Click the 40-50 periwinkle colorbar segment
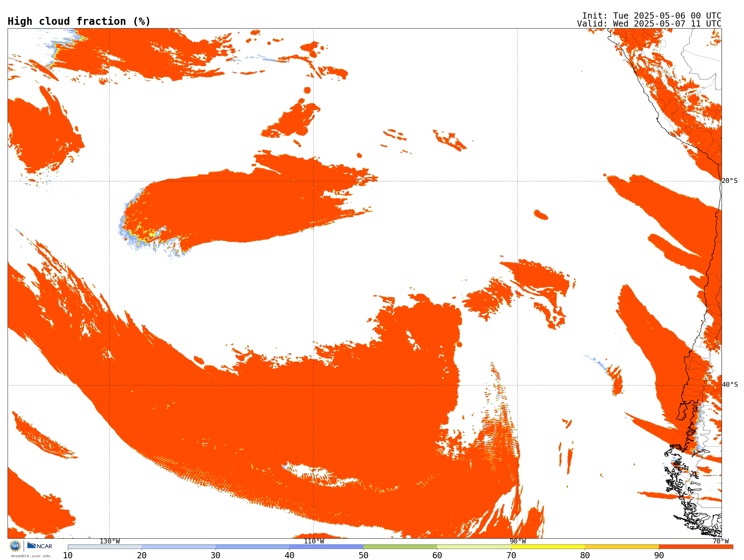 click(326, 547)
